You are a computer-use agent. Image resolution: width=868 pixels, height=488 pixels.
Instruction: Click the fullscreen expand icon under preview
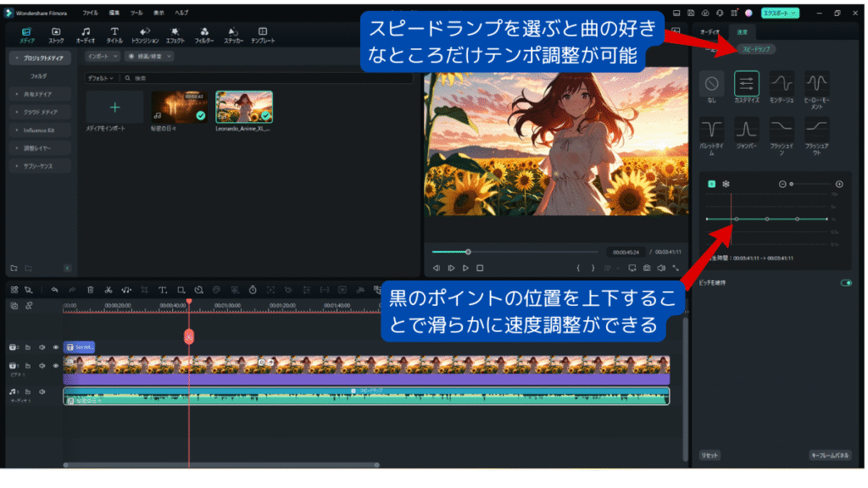tap(676, 269)
